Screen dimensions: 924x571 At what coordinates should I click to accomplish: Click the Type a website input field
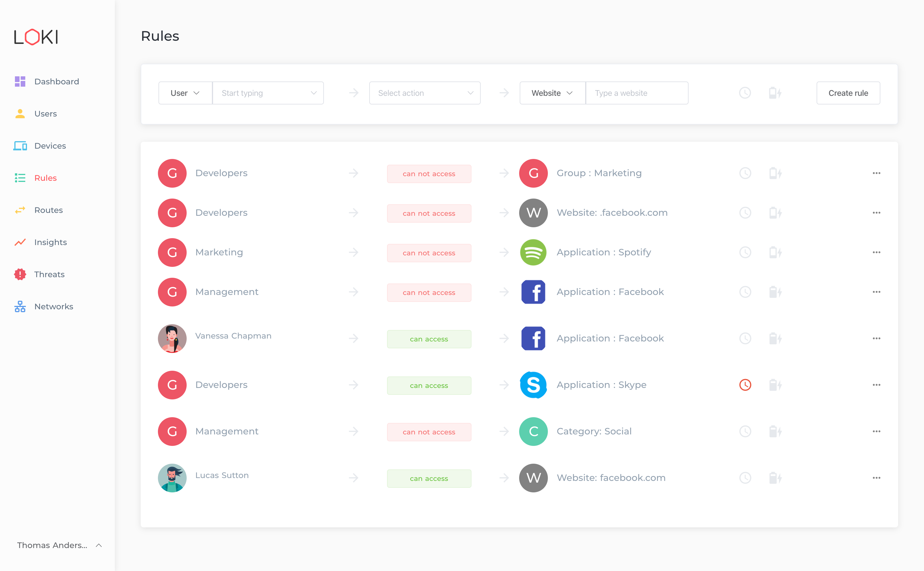[637, 93]
